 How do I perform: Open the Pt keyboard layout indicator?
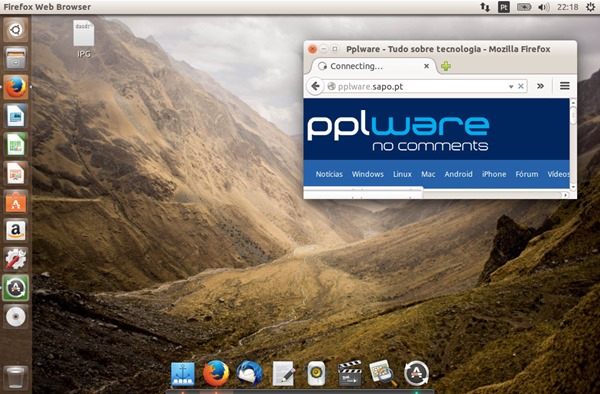click(x=504, y=7)
